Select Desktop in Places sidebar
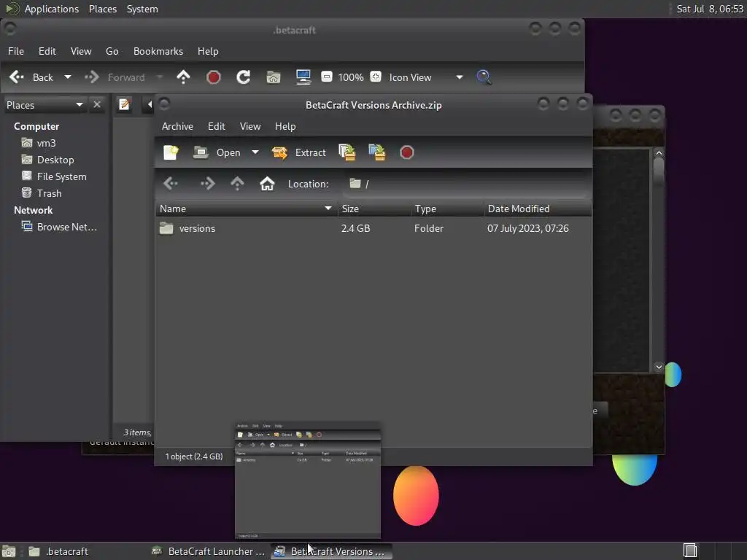The width and height of the screenshot is (747, 560). (47, 160)
